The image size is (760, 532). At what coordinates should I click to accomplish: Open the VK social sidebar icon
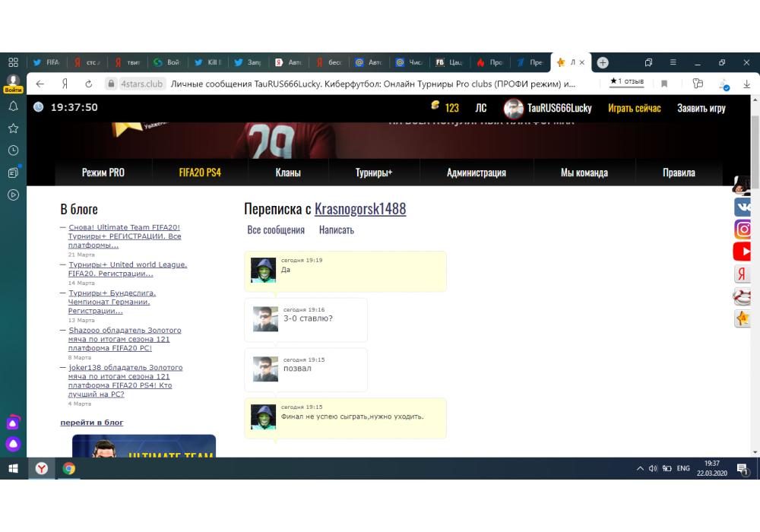point(742,207)
